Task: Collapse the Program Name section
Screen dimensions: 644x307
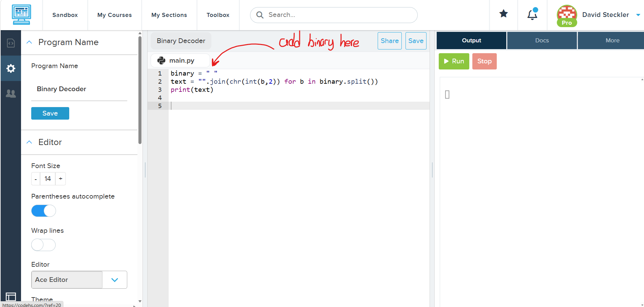Action: pos(29,42)
